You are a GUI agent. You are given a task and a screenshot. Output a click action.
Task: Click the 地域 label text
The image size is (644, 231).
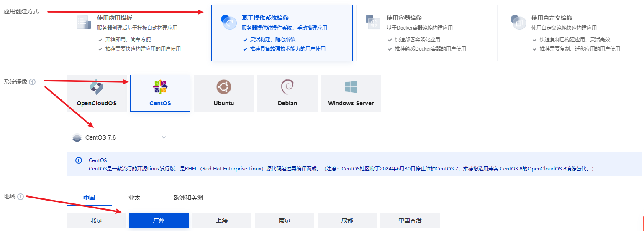tap(10, 196)
